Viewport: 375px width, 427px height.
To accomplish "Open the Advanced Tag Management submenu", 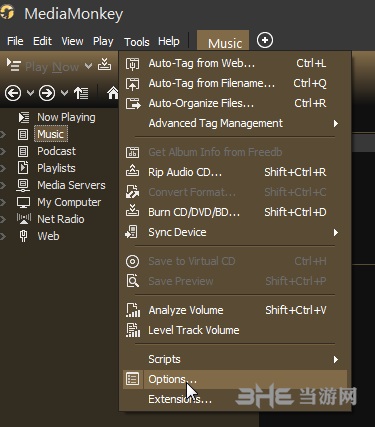I will [x=235, y=123].
